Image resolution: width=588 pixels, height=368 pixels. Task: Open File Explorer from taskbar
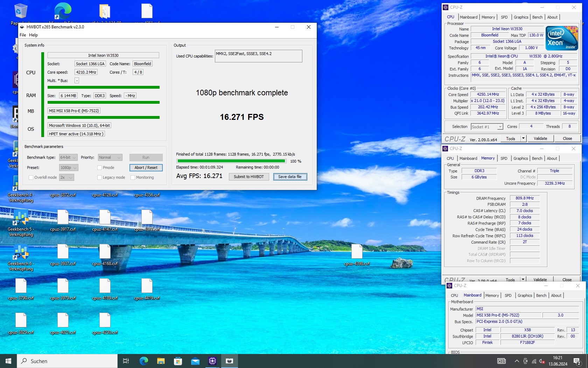(161, 361)
